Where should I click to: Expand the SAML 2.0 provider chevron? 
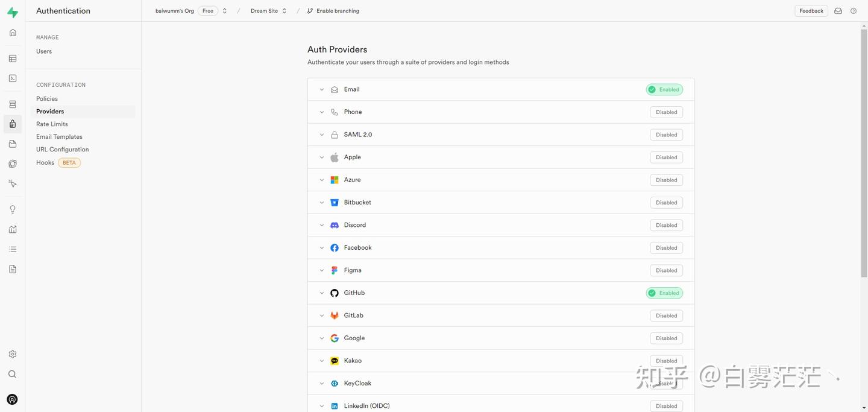[x=322, y=135]
